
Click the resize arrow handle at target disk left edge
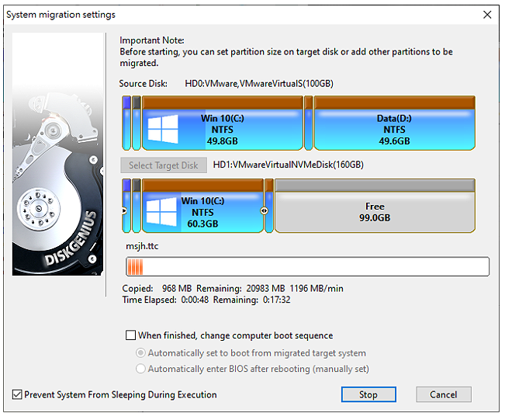[x=124, y=211]
